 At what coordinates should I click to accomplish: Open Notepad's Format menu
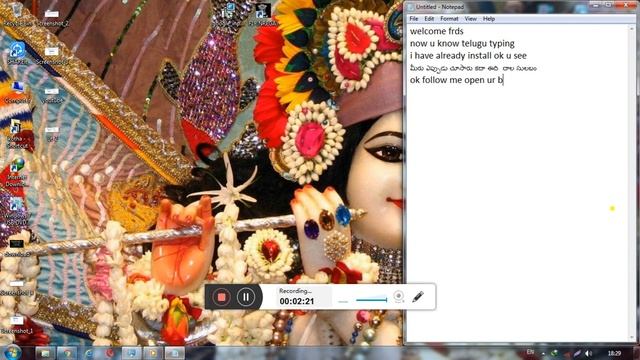tap(449, 19)
